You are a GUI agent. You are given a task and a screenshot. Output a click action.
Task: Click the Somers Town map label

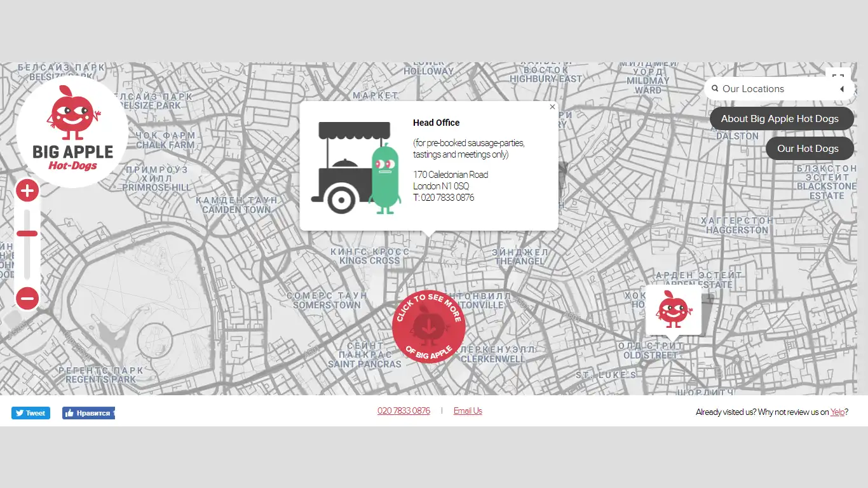327,300
